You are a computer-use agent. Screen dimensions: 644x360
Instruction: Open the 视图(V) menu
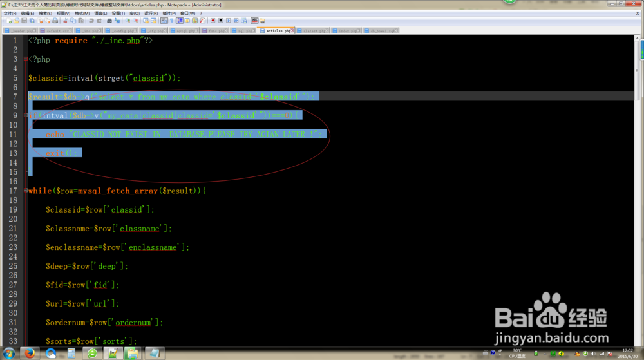point(63,13)
